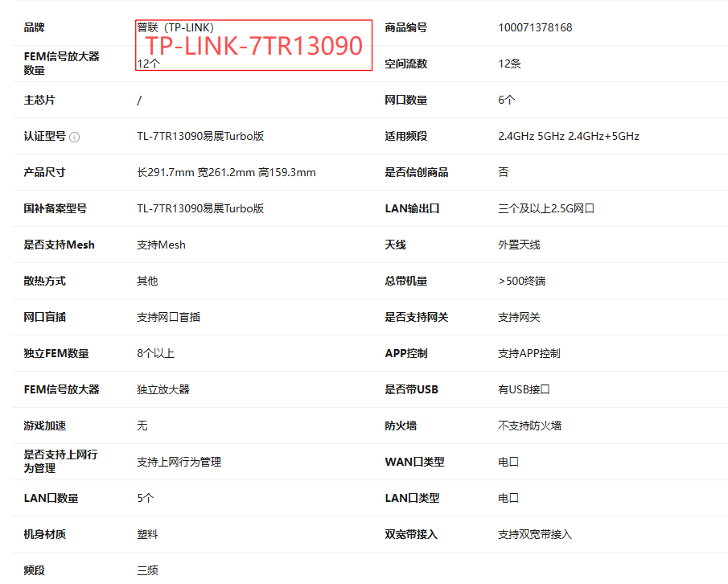This screenshot has width=728, height=584.
Task: Select the 支持网口盲插 value
Action: (x=168, y=317)
